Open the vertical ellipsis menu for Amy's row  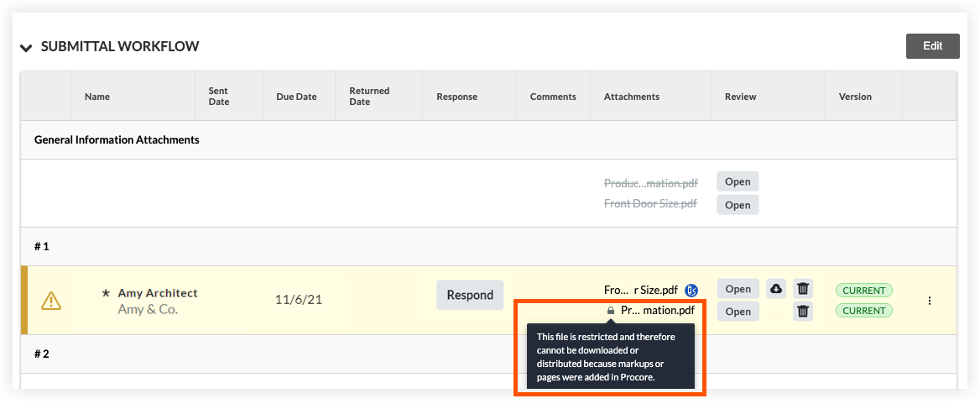pyautogui.click(x=930, y=301)
